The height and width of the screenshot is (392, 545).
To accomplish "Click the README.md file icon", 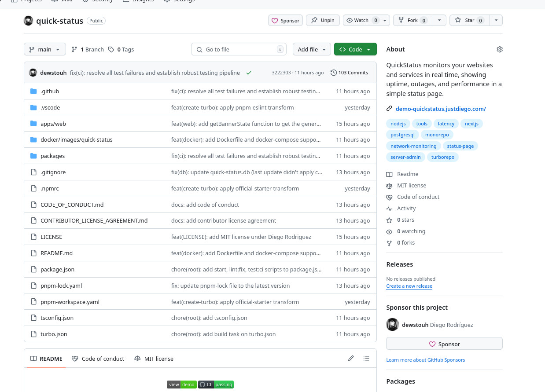I will [33, 253].
